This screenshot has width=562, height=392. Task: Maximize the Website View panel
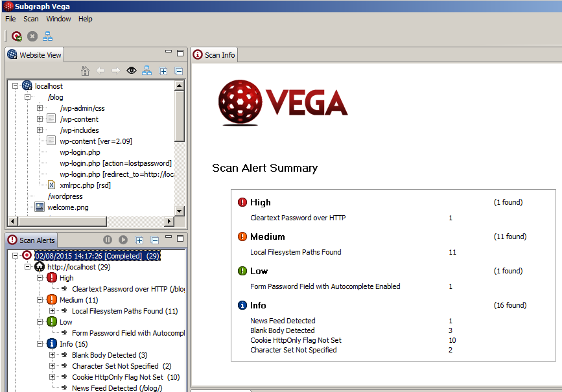pos(180,53)
